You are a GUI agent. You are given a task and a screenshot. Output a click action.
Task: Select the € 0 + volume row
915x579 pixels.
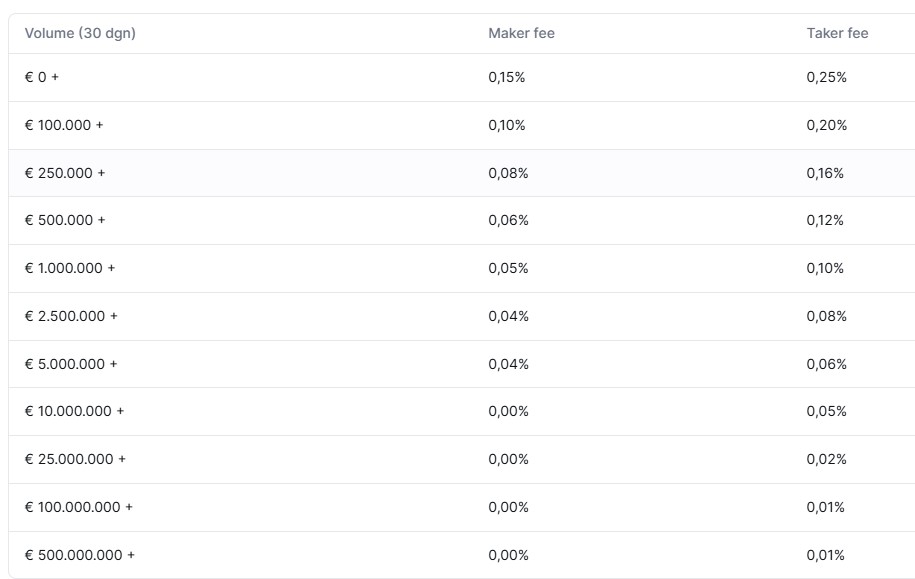point(42,77)
